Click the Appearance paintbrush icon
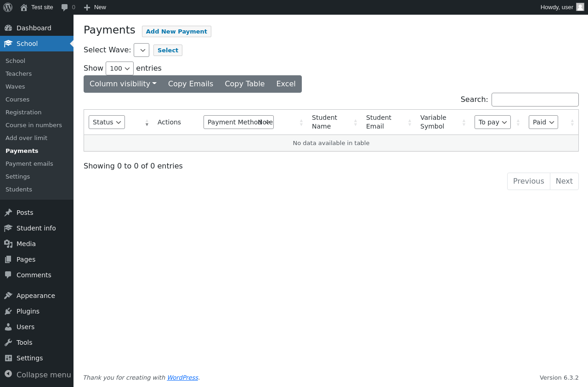Viewport: 588px width, 387px height. (x=8, y=296)
